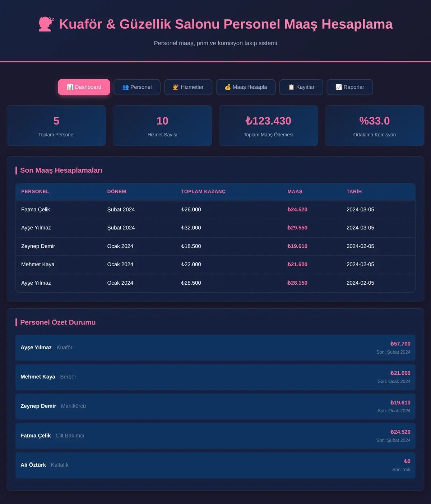The image size is (431, 504).
Task: Open Ali Öztürk Kalfalık summary row
Action: pyautogui.click(x=215, y=465)
